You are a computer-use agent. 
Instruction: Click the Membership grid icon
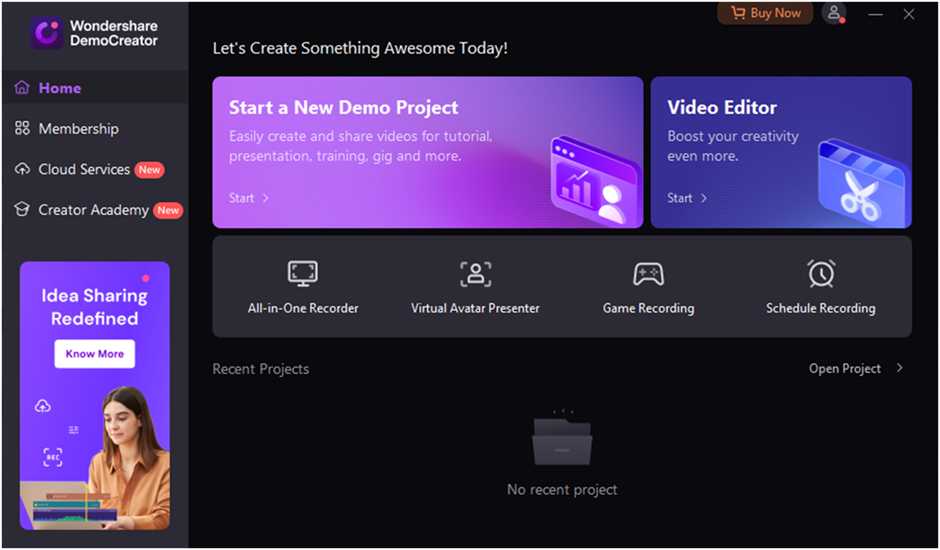click(22, 128)
